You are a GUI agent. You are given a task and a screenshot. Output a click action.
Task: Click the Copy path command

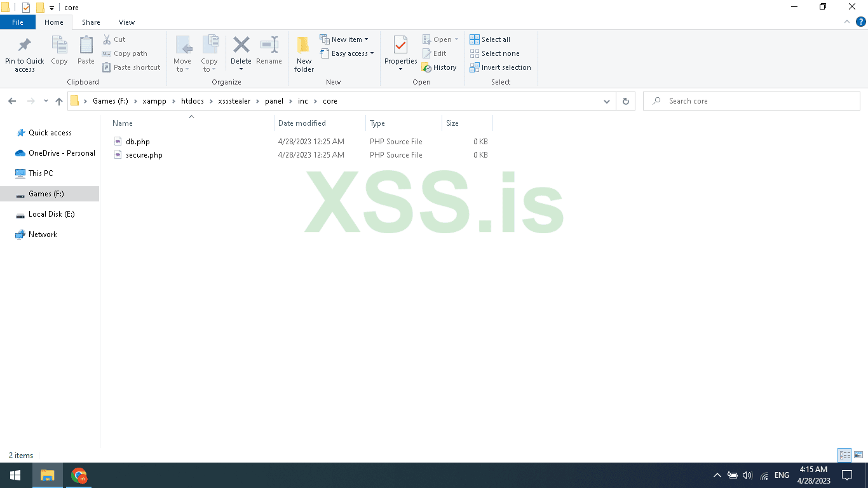(125, 53)
